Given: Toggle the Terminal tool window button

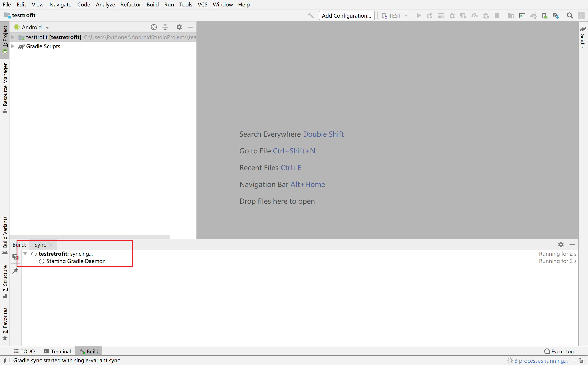Looking at the screenshot, I should [57, 351].
